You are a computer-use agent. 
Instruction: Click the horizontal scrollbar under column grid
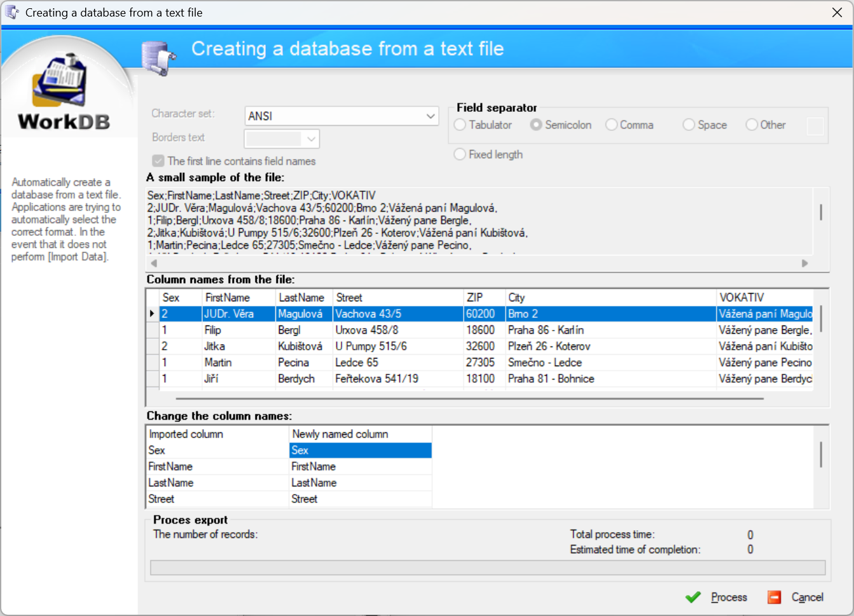point(469,399)
